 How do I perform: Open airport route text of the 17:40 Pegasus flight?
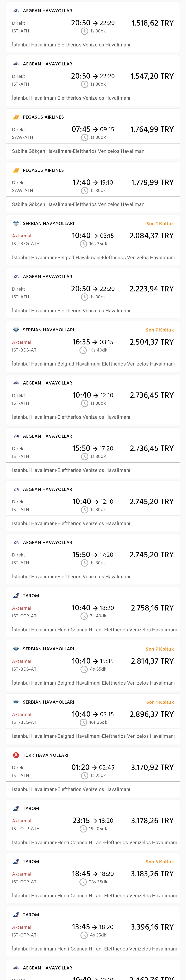(x=79, y=204)
